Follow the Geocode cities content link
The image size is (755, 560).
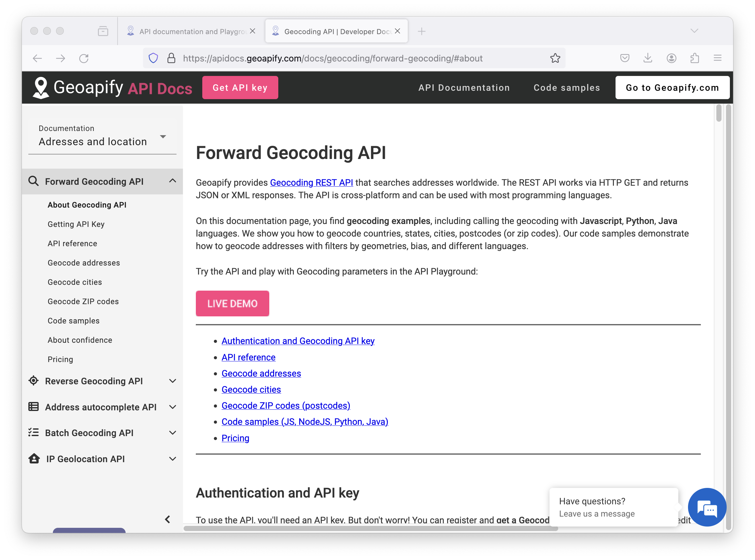click(251, 389)
